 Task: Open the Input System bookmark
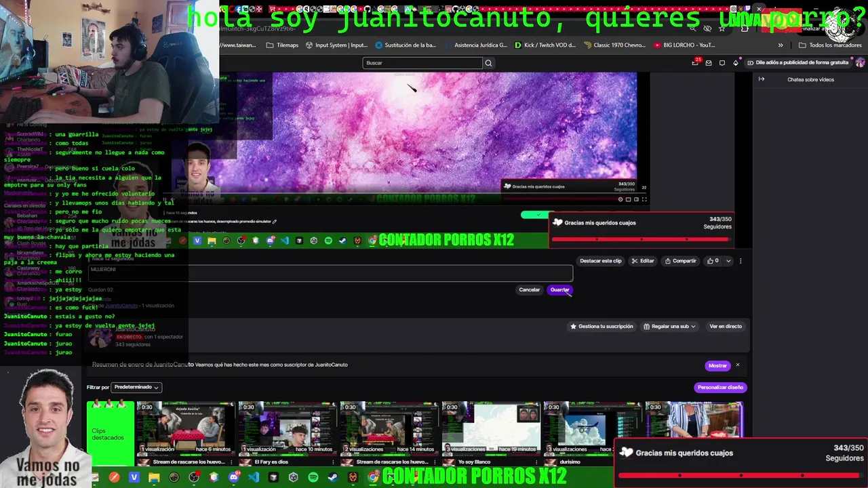click(x=336, y=45)
